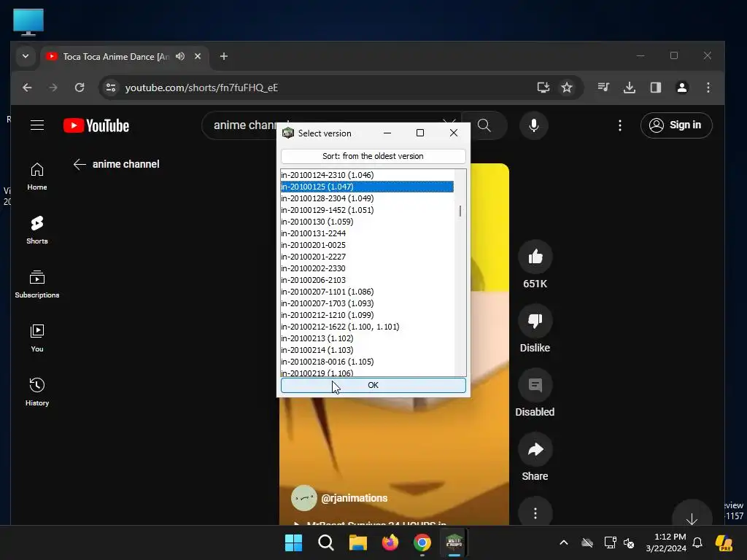Open more options below Share
Image resolution: width=747 pixels, height=560 pixels.
[x=535, y=513]
